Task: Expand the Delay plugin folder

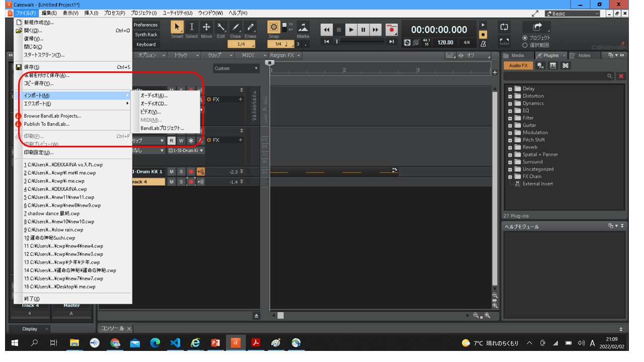Action: (510, 88)
